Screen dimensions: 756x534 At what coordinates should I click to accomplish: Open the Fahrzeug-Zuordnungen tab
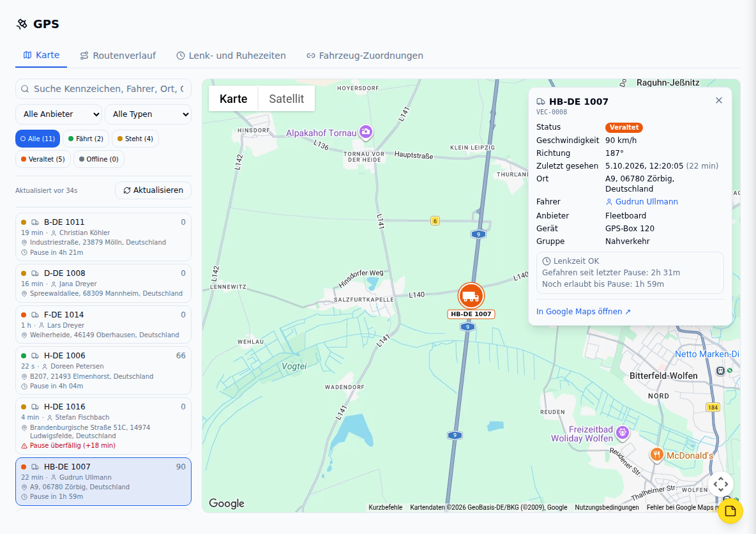[365, 56]
